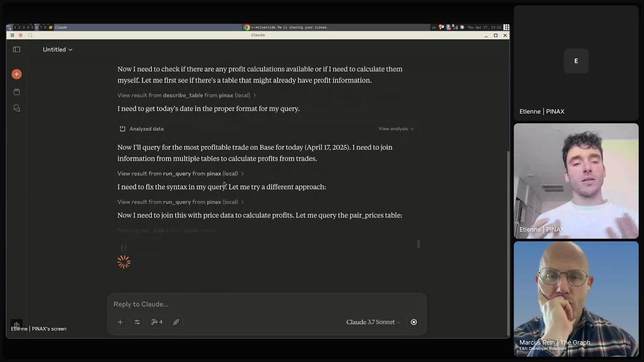
Task: Stop the response with the stop button
Action: tap(414, 322)
